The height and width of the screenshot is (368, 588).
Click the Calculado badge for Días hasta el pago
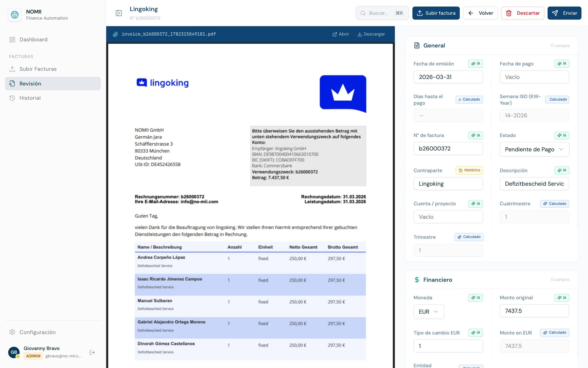coord(469,99)
